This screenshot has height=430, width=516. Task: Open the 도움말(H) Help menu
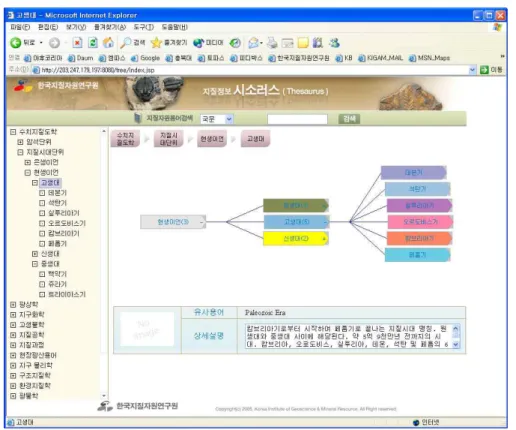(174, 27)
